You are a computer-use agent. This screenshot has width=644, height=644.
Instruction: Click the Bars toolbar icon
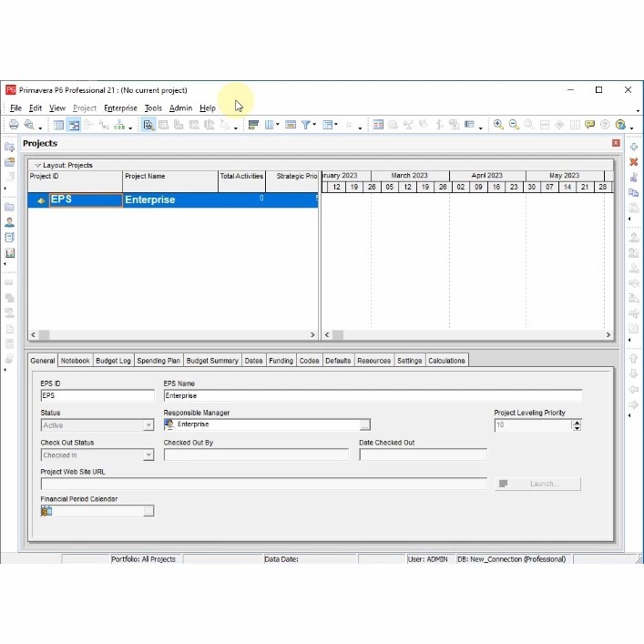(x=253, y=125)
